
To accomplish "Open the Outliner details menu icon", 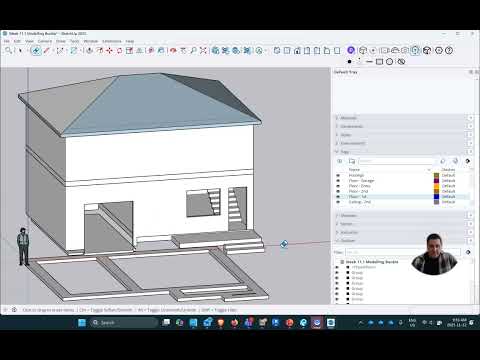I will tap(468, 252).
